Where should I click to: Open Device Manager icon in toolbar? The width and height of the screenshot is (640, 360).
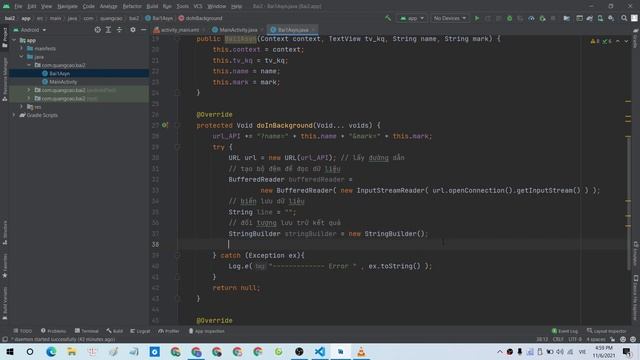(600, 18)
